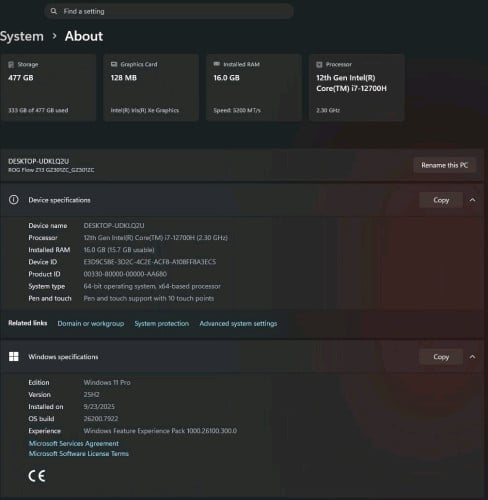This screenshot has height=500, width=488.
Task: Select the OS build 26200.7922 value
Action: 101,419
